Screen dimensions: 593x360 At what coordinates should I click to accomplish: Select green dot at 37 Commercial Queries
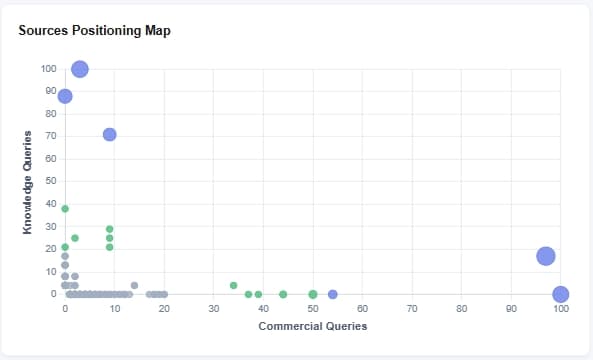point(248,294)
